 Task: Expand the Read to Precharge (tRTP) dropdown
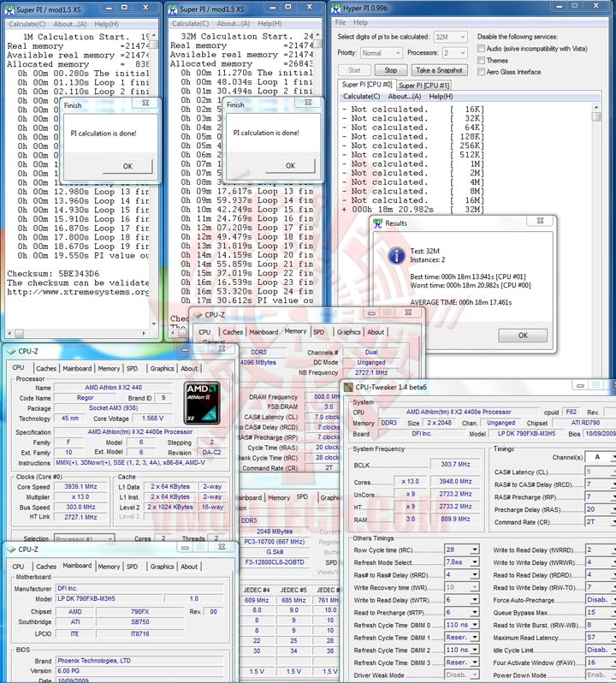point(475,613)
